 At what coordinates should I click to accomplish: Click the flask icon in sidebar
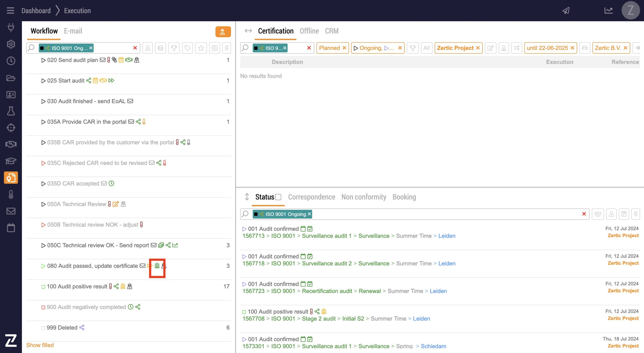(11, 111)
